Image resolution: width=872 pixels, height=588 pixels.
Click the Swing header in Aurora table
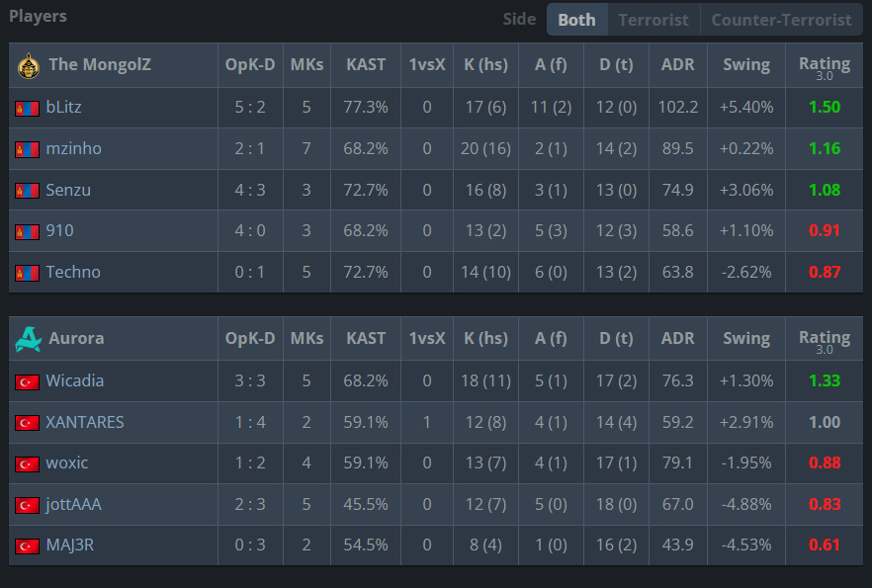tap(745, 338)
